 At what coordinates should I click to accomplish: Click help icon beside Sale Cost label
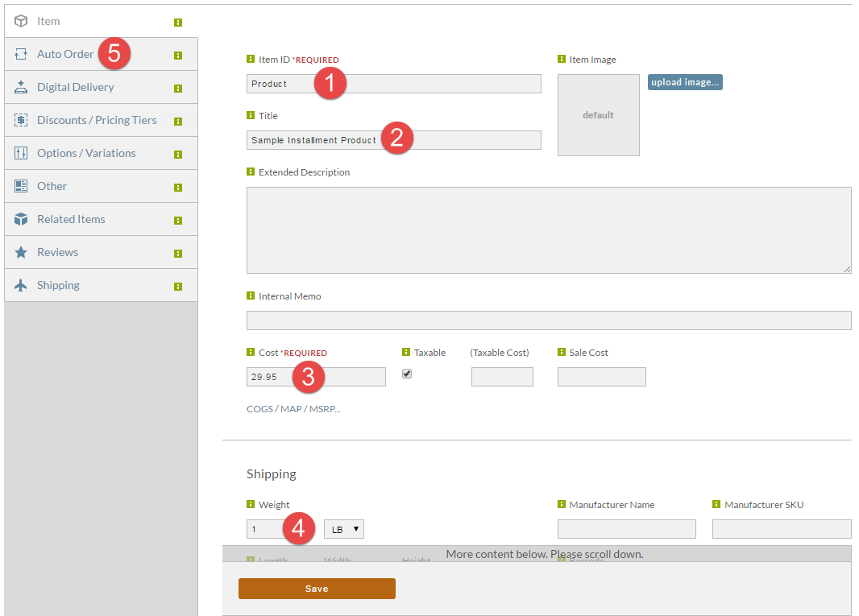point(562,352)
